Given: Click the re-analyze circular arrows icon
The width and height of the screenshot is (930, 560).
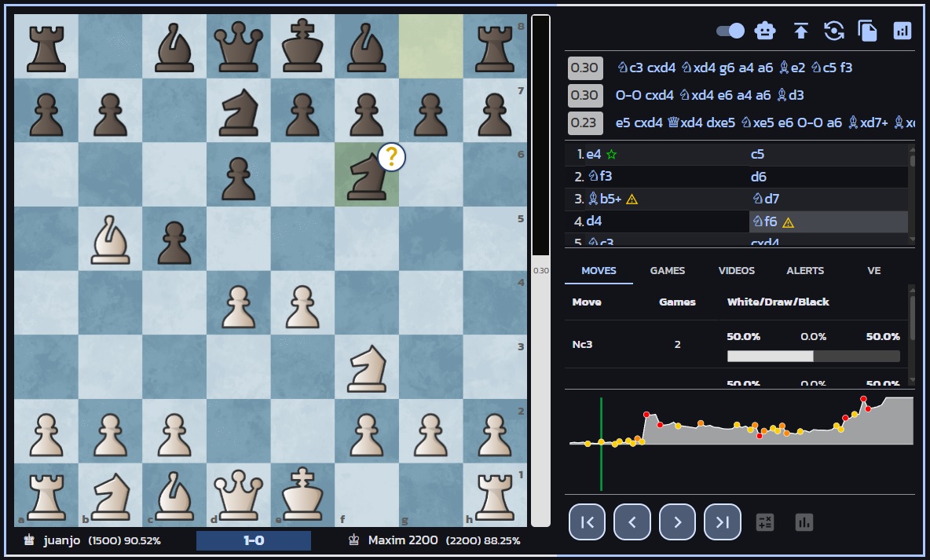Looking at the screenshot, I should [x=834, y=31].
